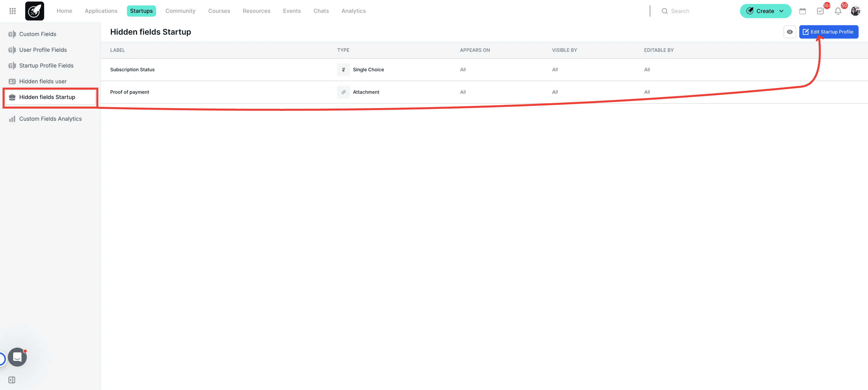
Task: Open the calendar icon in top bar
Action: 802,11
